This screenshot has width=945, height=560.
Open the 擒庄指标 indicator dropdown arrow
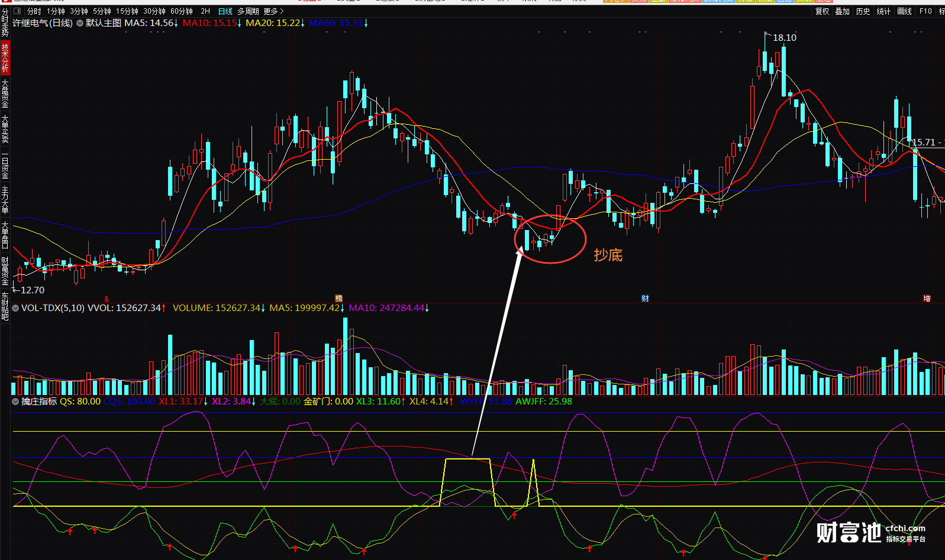coord(15,402)
